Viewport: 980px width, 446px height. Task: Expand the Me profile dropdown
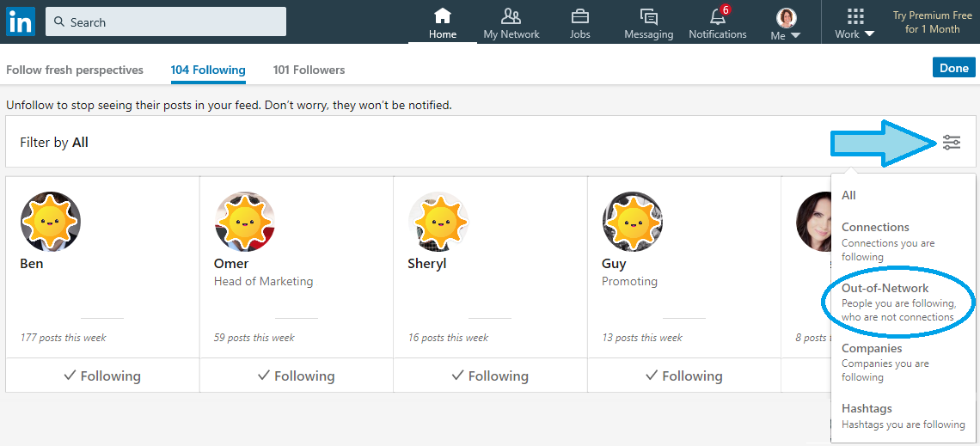tap(786, 24)
